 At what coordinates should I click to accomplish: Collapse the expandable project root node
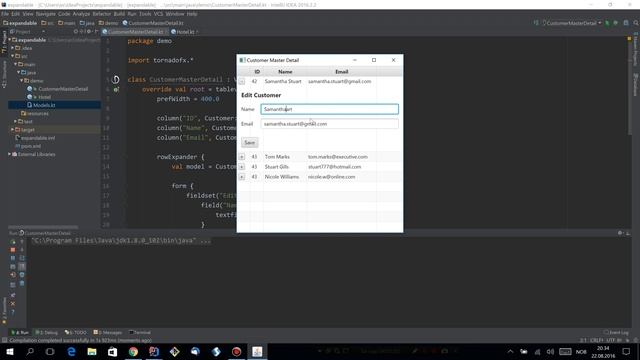10,40
